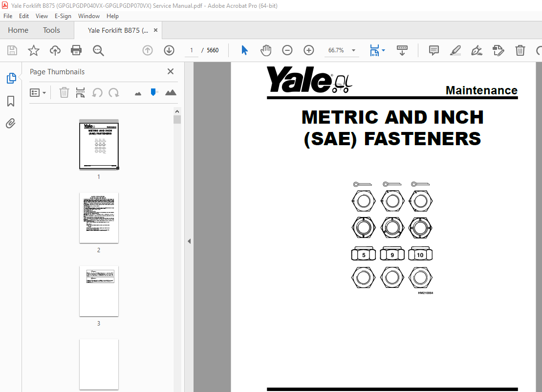
Task: Click the delete trash icon in main toolbar
Action: tap(520, 50)
